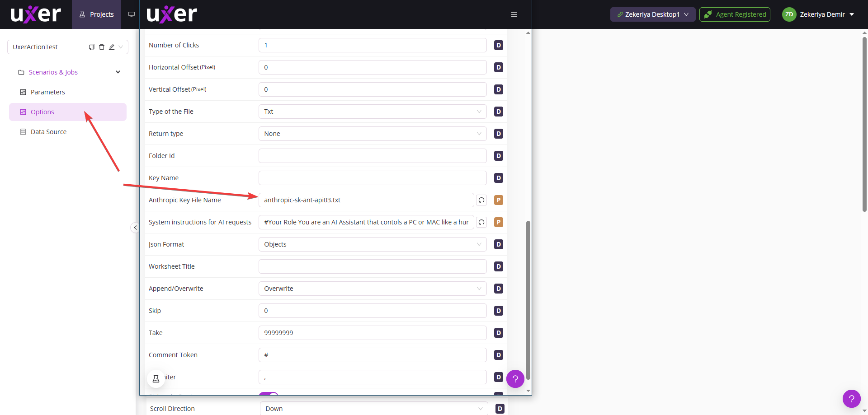Click the inner panel vertical scrollbar thumb
This screenshot has width=868, height=415.
coord(528,300)
